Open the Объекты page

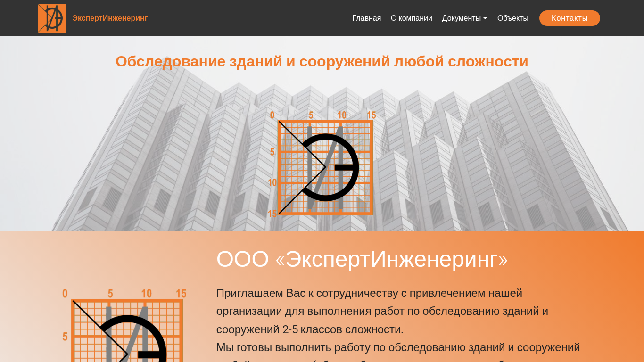(512, 18)
